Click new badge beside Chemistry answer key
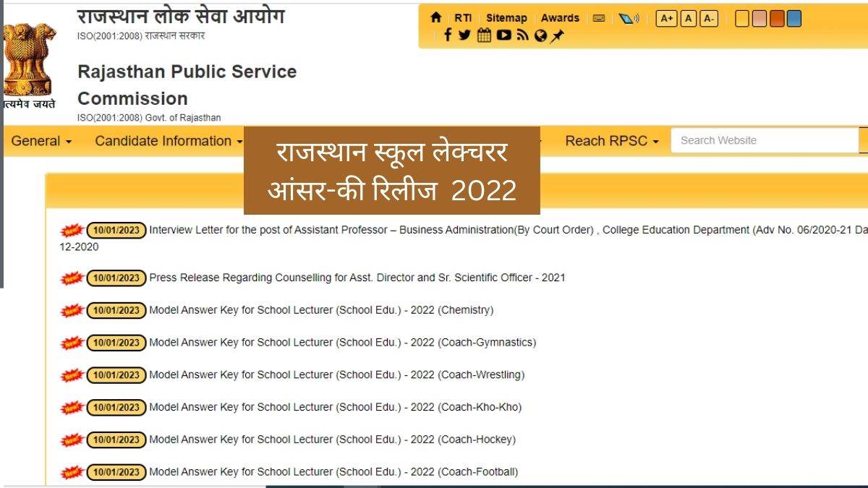 pos(72,311)
